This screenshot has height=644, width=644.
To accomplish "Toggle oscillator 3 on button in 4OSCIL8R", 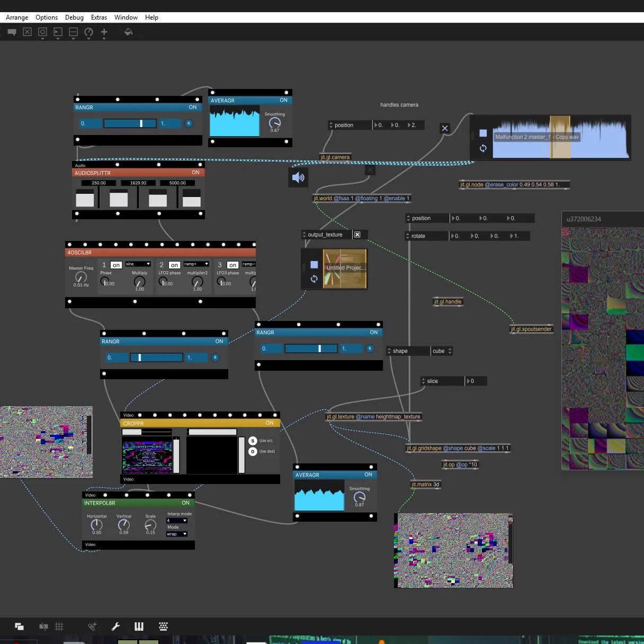I will (x=232, y=265).
